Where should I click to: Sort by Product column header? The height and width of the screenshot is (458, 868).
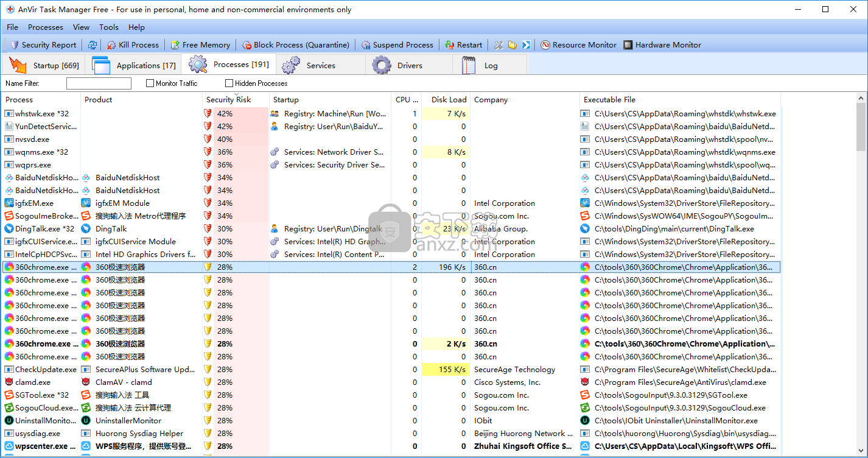[x=142, y=99]
